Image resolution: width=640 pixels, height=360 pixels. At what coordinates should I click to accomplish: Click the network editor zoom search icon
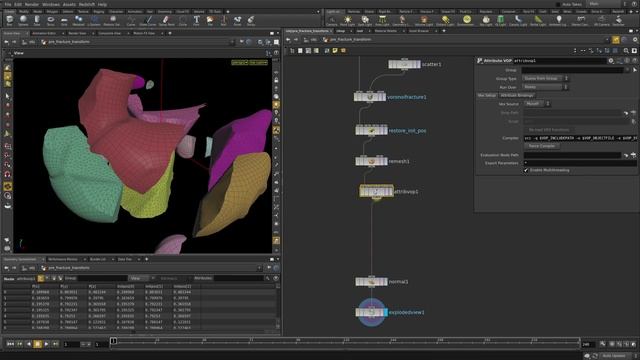coord(626,51)
